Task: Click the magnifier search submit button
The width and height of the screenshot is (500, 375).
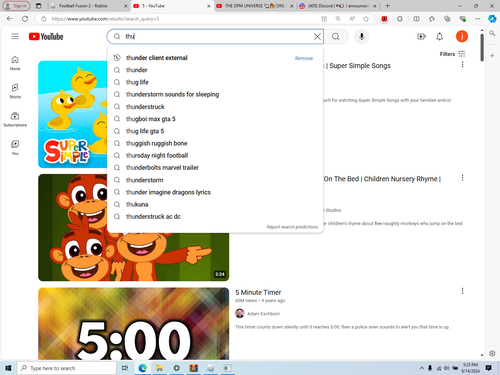Action: tap(336, 36)
